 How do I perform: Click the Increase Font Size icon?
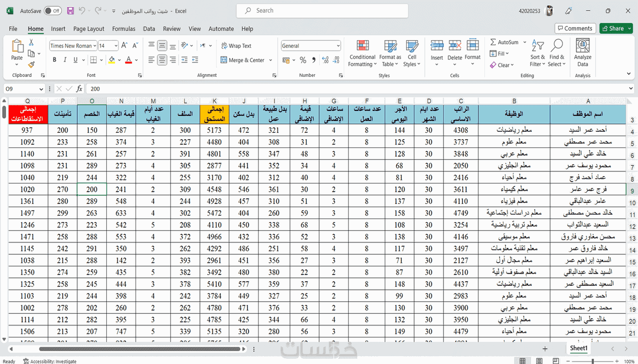125,45
